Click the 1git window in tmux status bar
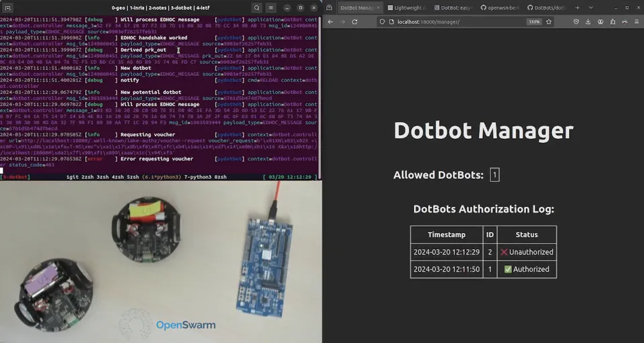 (72, 177)
